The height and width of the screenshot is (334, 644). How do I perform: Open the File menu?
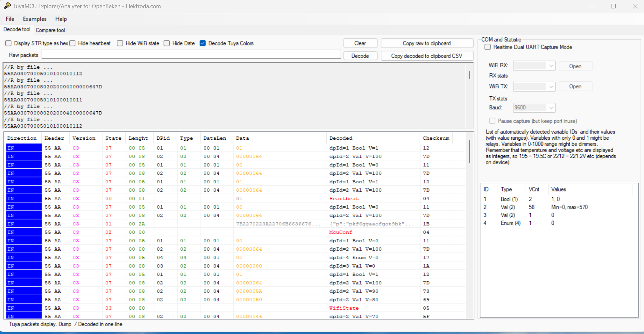[10, 19]
